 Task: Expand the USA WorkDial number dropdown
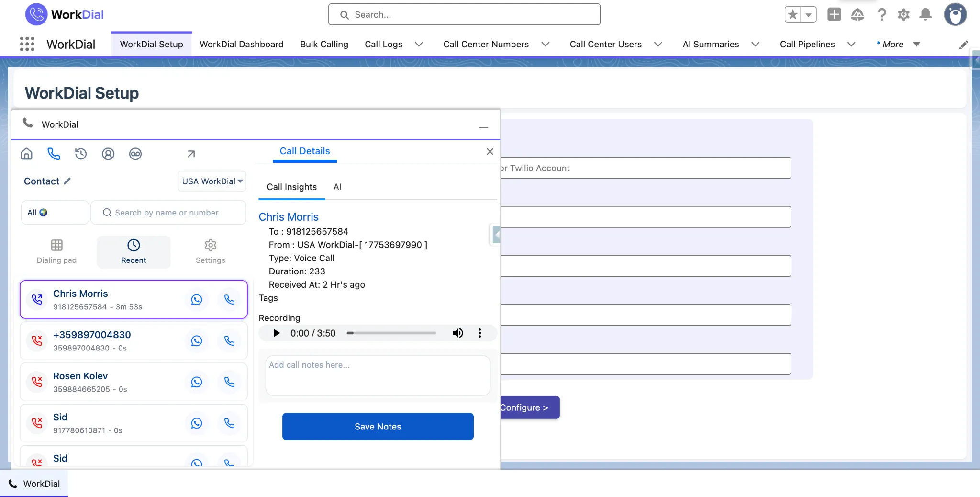(x=212, y=181)
